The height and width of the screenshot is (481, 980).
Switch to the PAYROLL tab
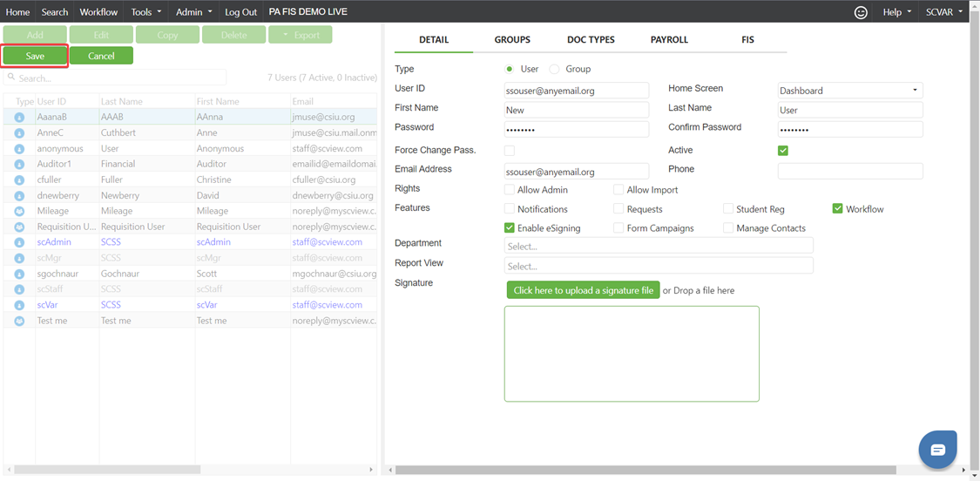[669, 40]
